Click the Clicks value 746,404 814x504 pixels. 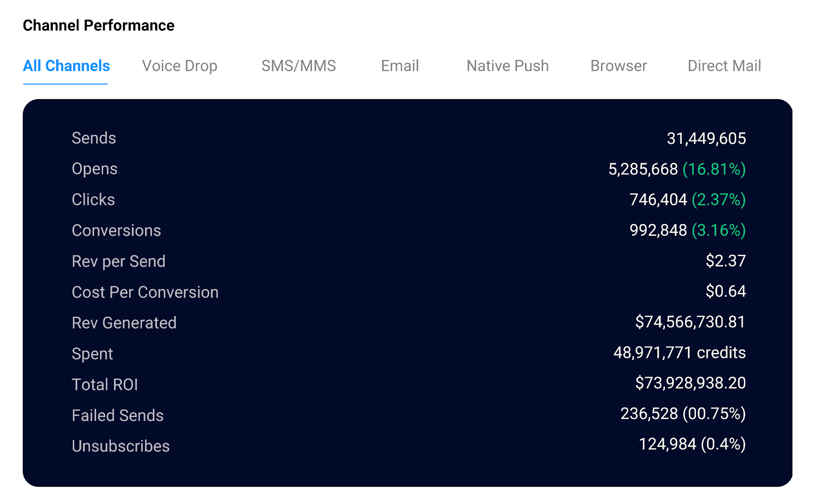(x=658, y=200)
